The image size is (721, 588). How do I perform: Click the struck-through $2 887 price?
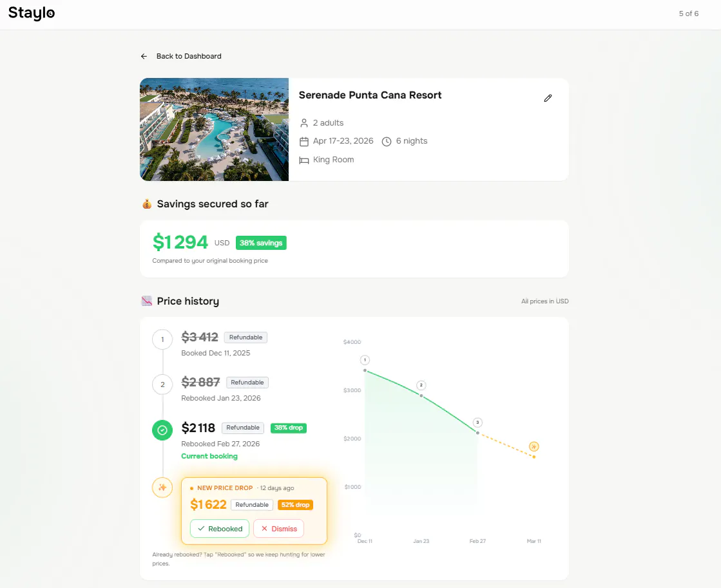point(200,382)
